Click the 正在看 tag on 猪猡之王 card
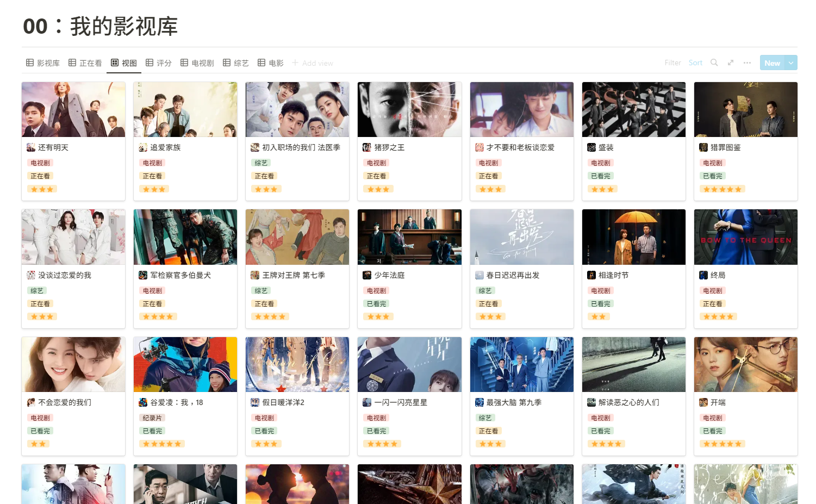This screenshot has width=816, height=504. [x=376, y=176]
